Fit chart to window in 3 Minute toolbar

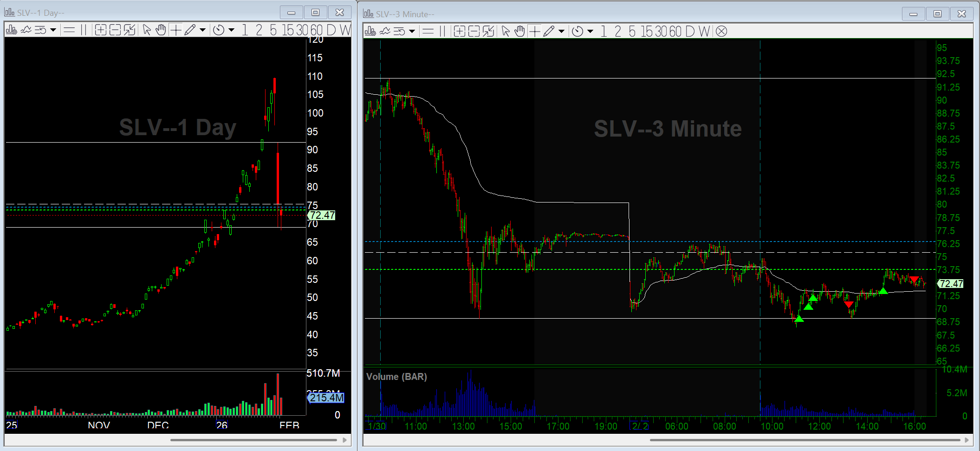click(488, 32)
